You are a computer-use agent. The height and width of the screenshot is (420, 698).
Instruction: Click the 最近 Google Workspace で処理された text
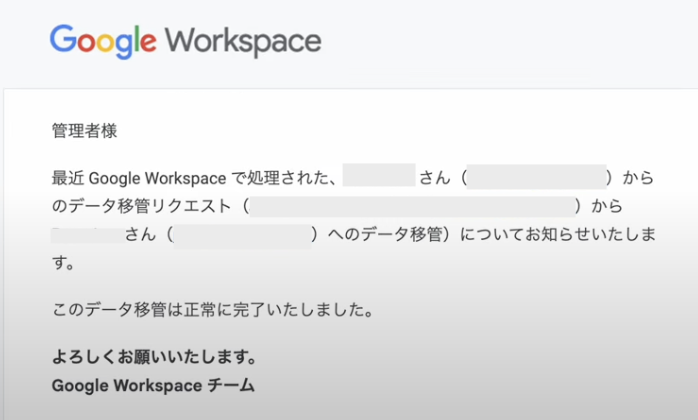point(194,179)
